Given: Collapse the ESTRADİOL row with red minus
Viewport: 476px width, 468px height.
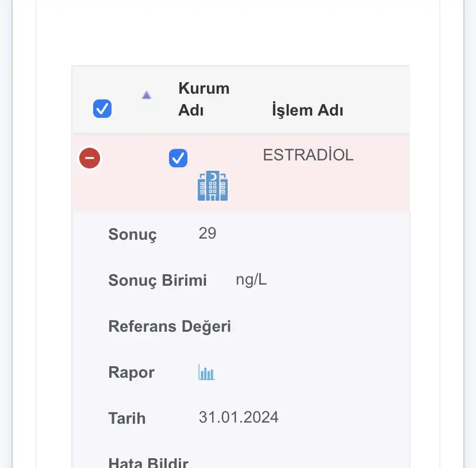Looking at the screenshot, I should [x=90, y=158].
